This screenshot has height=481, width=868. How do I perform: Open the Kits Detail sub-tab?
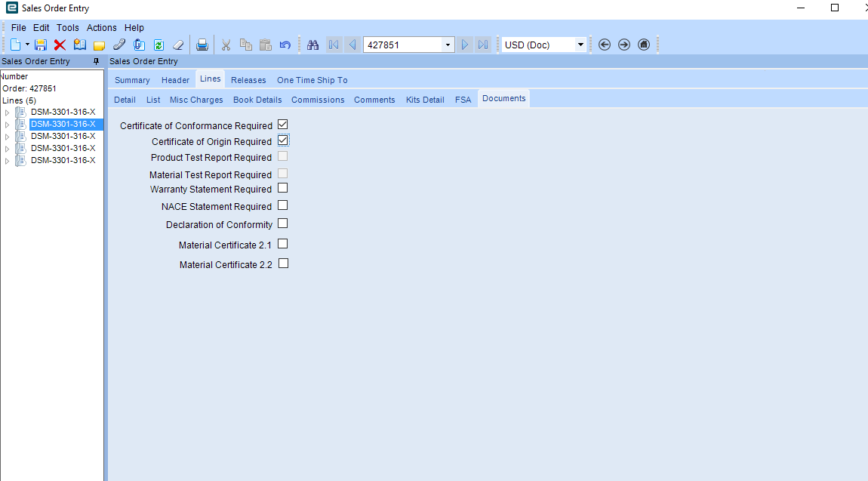[x=425, y=100]
